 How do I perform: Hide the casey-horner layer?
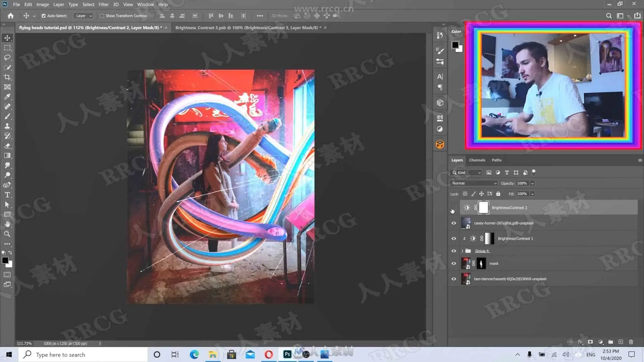tap(454, 223)
